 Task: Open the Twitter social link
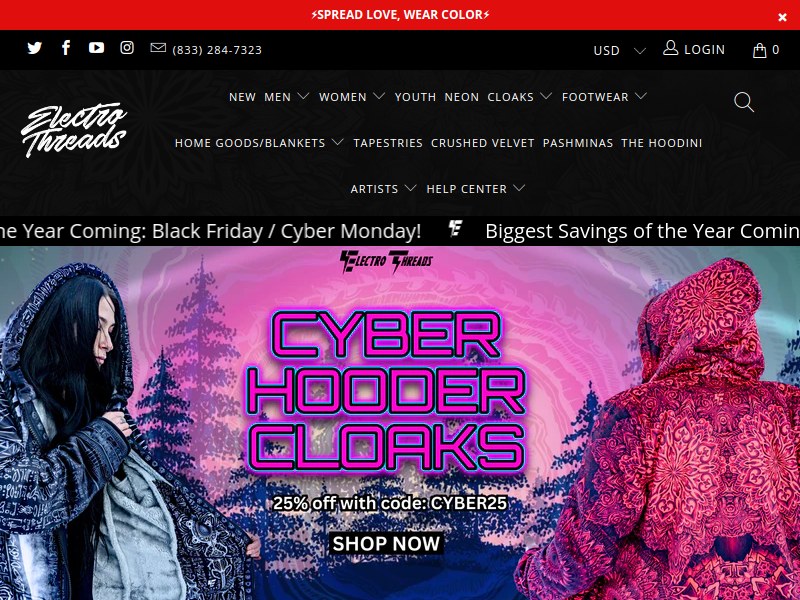[35, 48]
